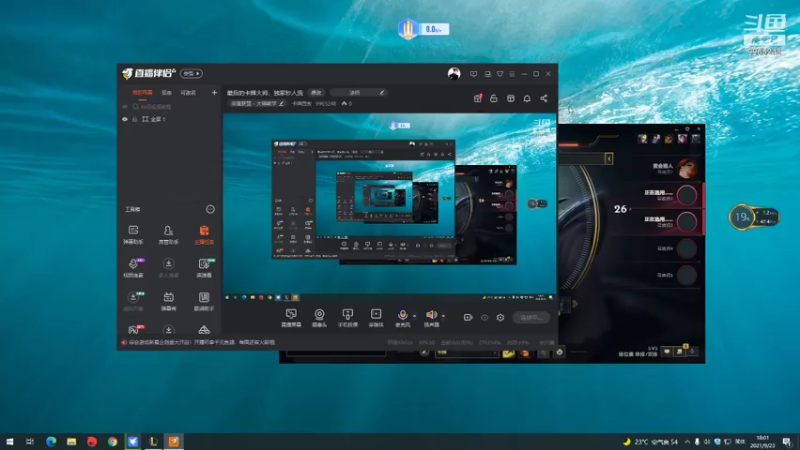Click the floating speed widget at top of desktop
This screenshot has width=800, height=450.
click(x=423, y=29)
